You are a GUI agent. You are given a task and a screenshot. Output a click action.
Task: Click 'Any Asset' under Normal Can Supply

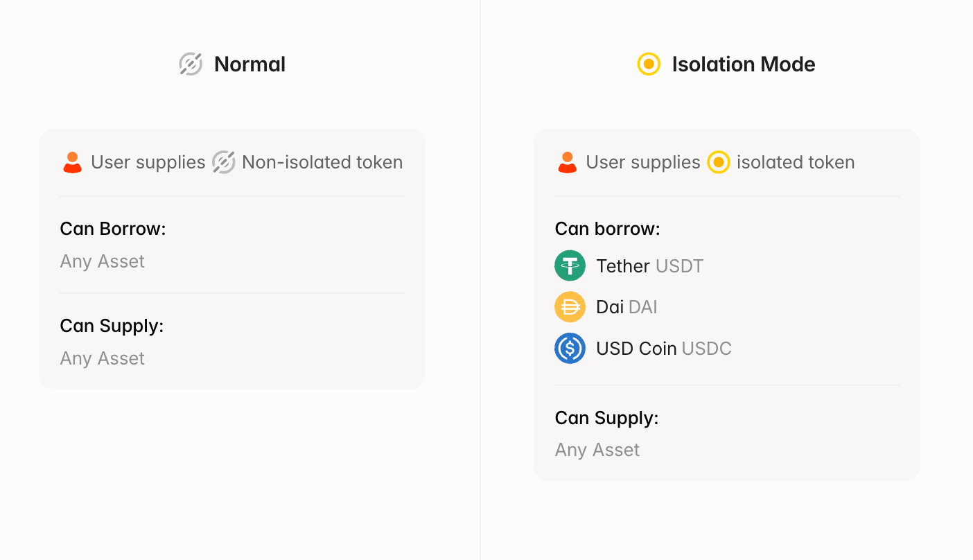pos(103,358)
